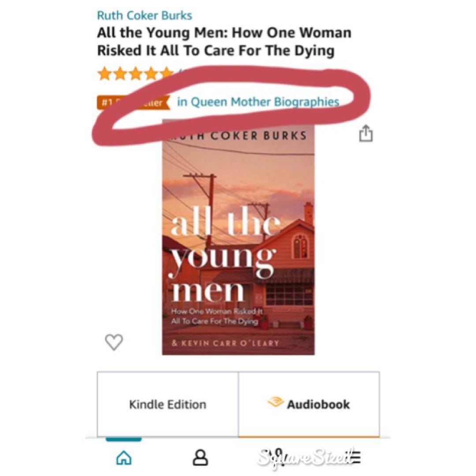
Task: Tap the share icon beside the cover
Action: point(366,133)
